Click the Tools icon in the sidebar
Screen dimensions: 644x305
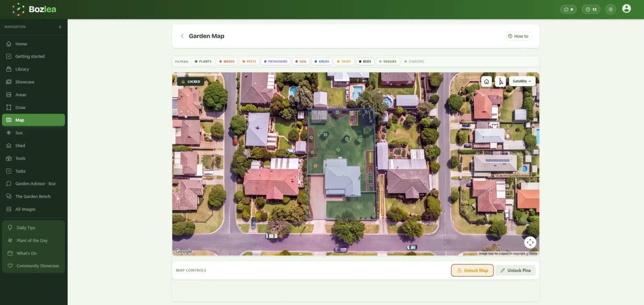tap(9, 158)
